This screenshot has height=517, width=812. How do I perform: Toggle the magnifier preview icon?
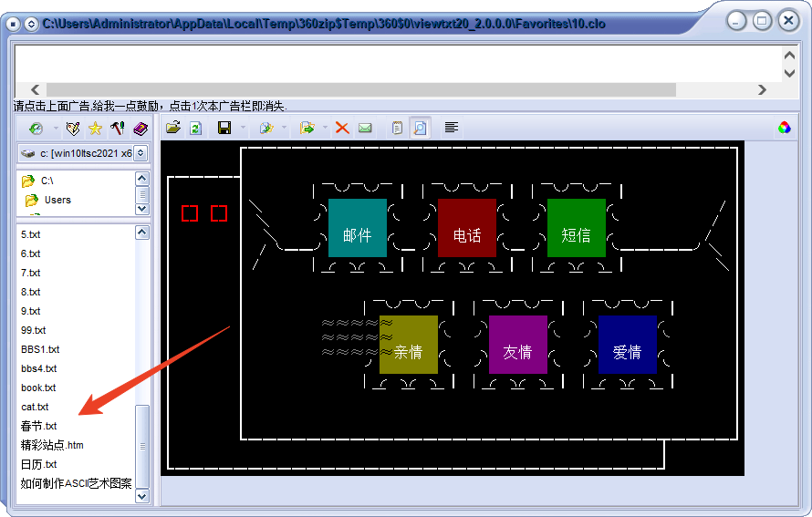coord(420,128)
